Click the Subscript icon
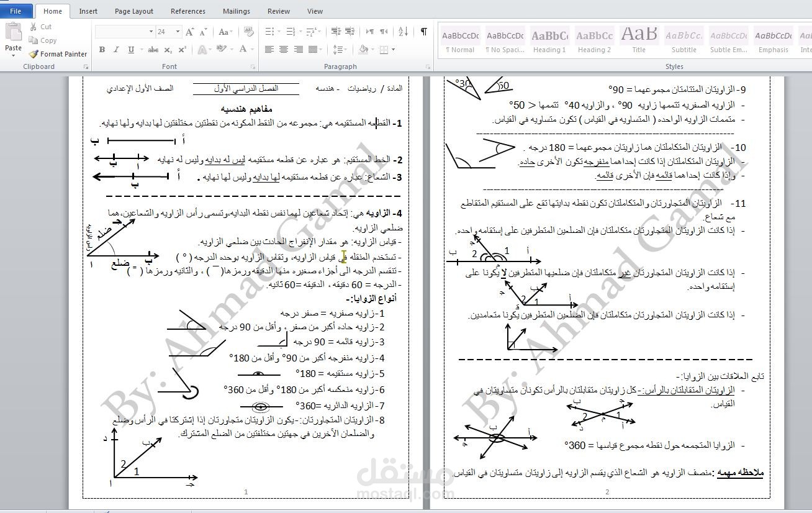The width and height of the screenshot is (812, 513). click(x=169, y=50)
